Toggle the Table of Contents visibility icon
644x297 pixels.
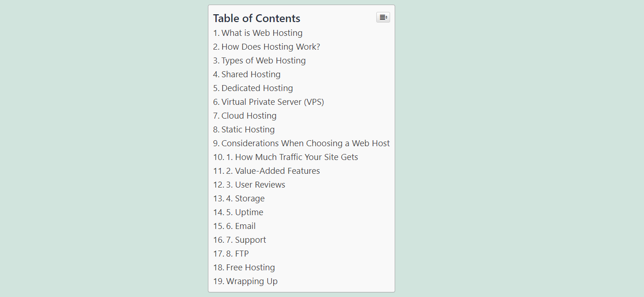point(383,17)
